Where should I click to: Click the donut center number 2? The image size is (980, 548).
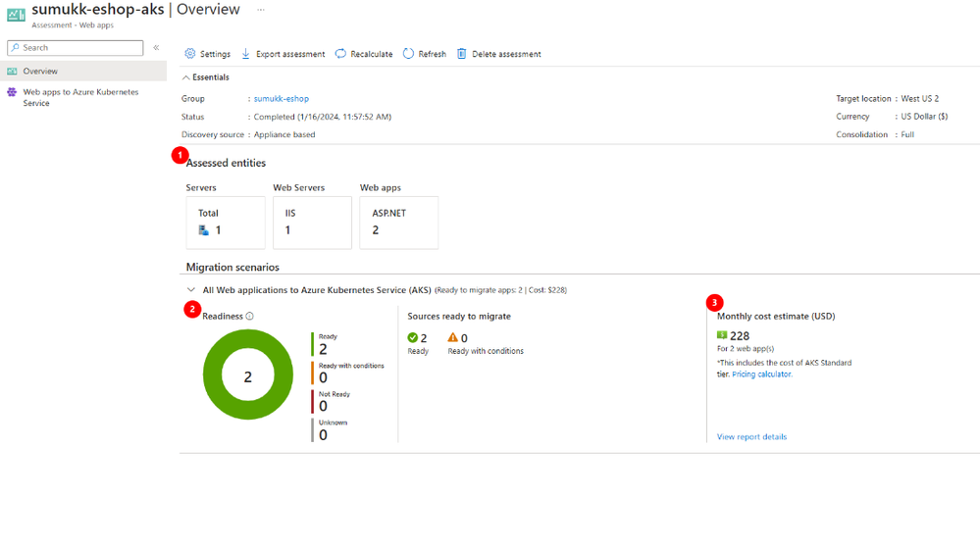coord(248,376)
